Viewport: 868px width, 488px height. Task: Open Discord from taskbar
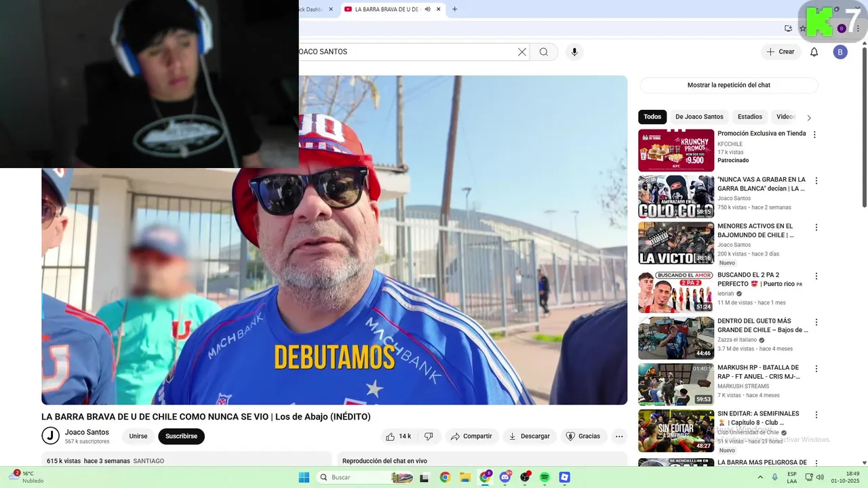pos(505,477)
